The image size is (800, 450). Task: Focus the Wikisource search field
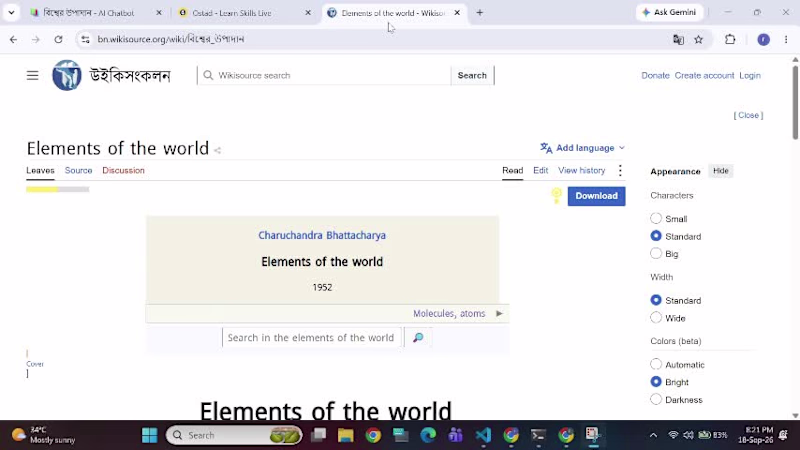pyautogui.click(x=324, y=76)
